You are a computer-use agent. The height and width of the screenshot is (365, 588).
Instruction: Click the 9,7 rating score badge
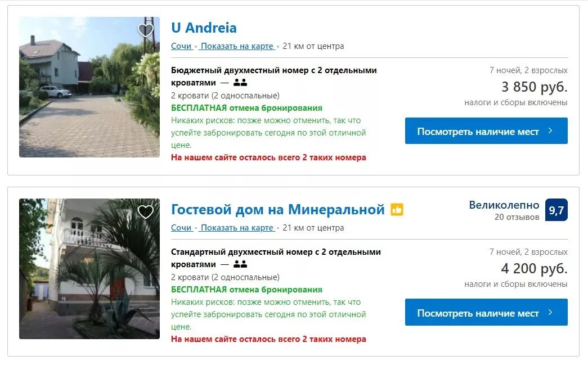click(556, 210)
